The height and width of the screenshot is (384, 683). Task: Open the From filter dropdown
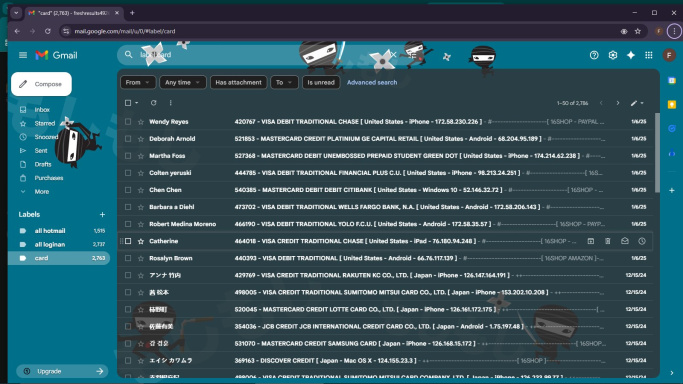[138, 82]
